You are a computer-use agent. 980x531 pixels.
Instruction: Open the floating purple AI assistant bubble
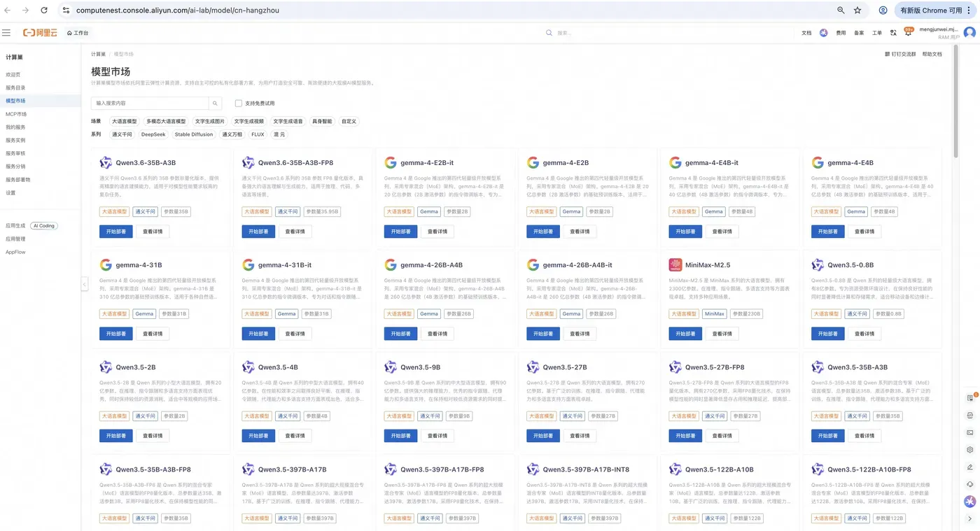970,502
